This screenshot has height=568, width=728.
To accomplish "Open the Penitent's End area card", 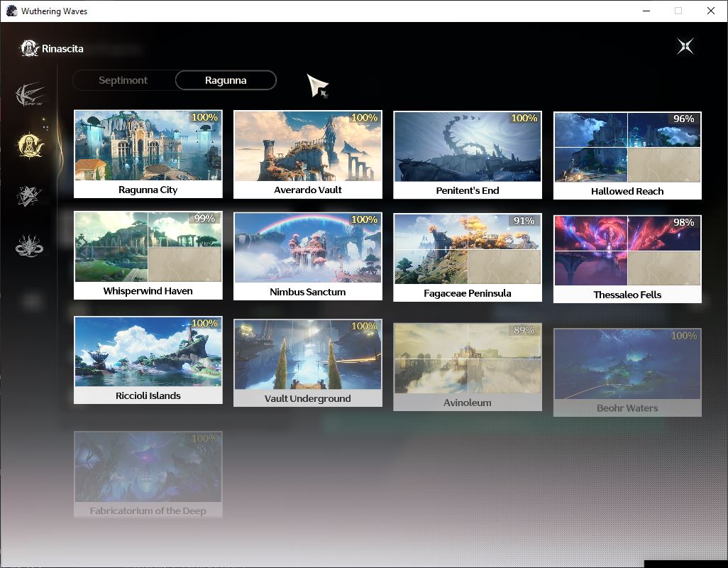I will pyautogui.click(x=468, y=155).
